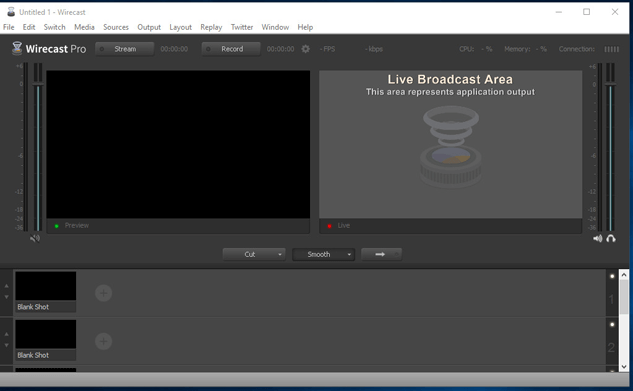Add a shot to layer 2 with plus

pyautogui.click(x=103, y=341)
